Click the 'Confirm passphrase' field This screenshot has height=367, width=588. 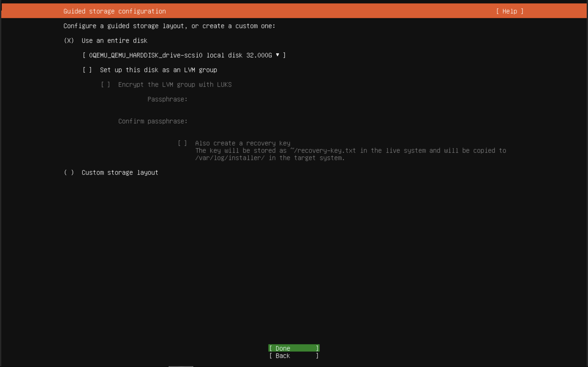231,121
